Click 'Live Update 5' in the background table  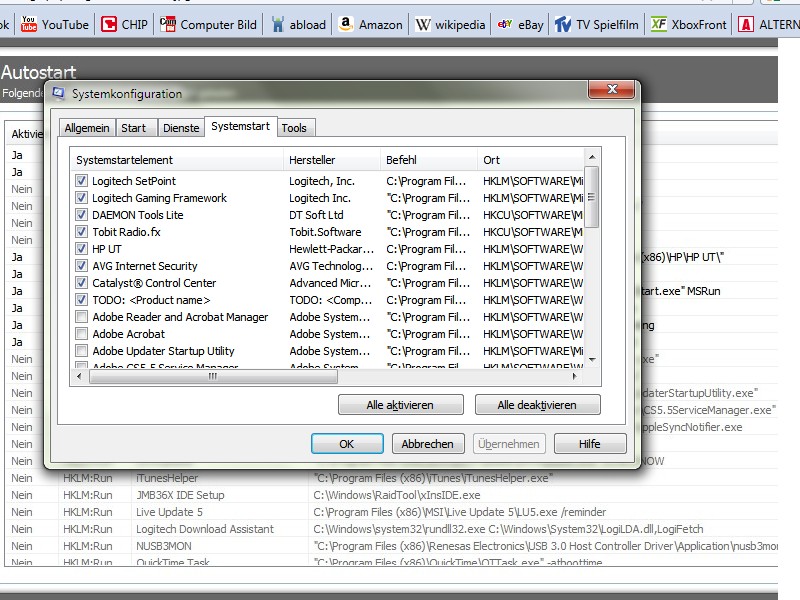click(x=169, y=512)
